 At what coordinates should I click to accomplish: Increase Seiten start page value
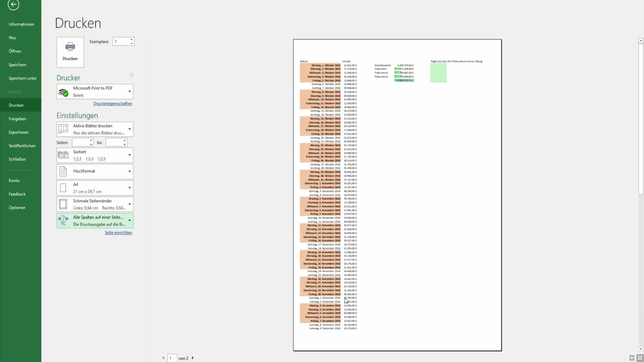tap(91, 140)
